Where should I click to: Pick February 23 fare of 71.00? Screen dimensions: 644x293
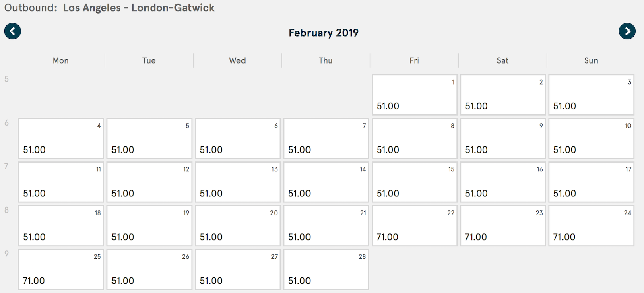[503, 226]
